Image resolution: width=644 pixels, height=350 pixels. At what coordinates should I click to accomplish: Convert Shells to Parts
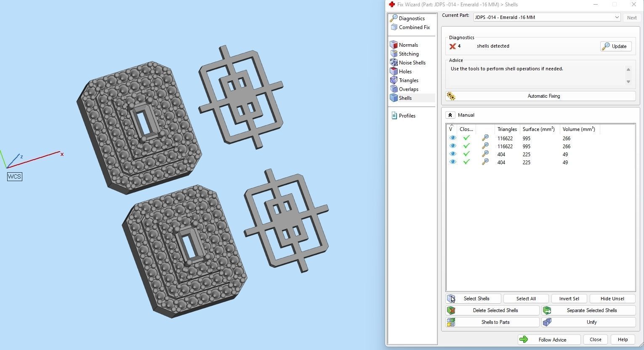[x=492, y=322]
